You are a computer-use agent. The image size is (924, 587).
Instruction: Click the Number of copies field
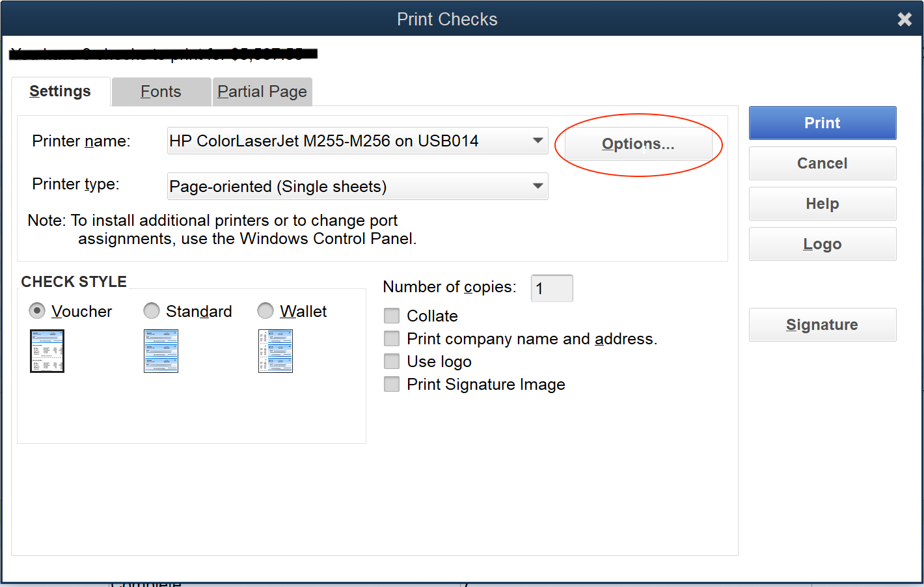pos(552,288)
